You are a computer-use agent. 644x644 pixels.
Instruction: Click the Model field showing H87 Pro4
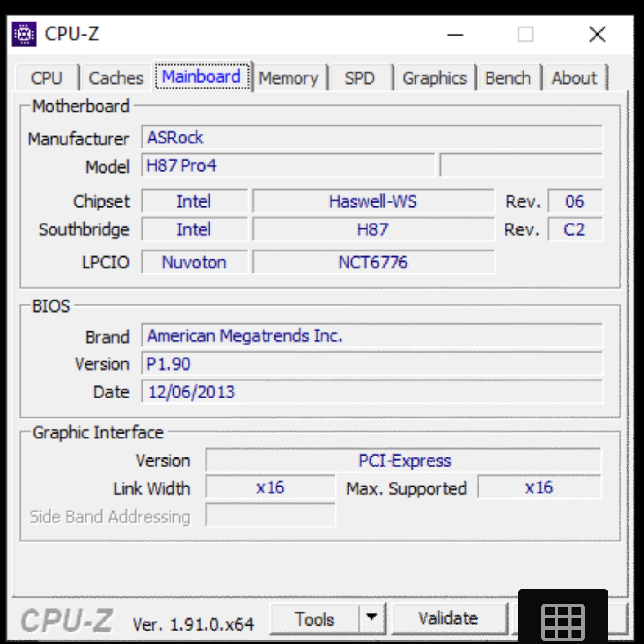pos(288,165)
